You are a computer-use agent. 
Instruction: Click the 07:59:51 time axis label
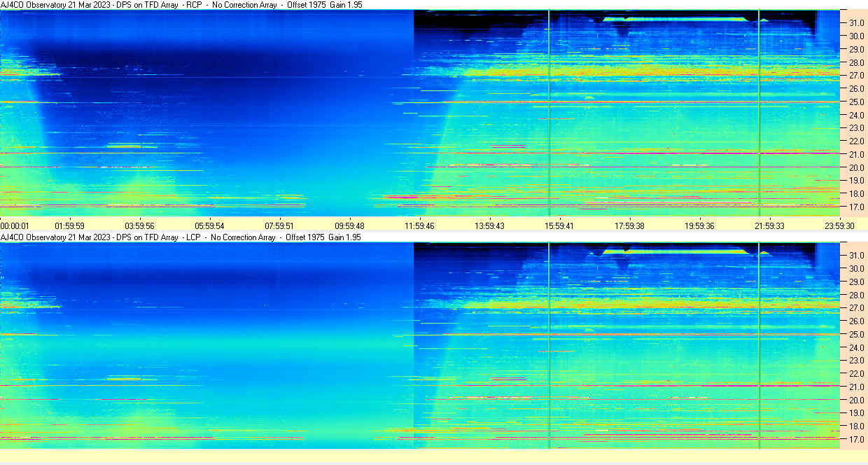(x=279, y=225)
